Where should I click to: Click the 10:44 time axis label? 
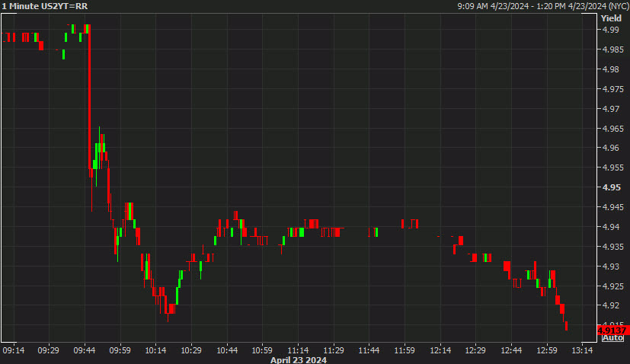click(227, 350)
